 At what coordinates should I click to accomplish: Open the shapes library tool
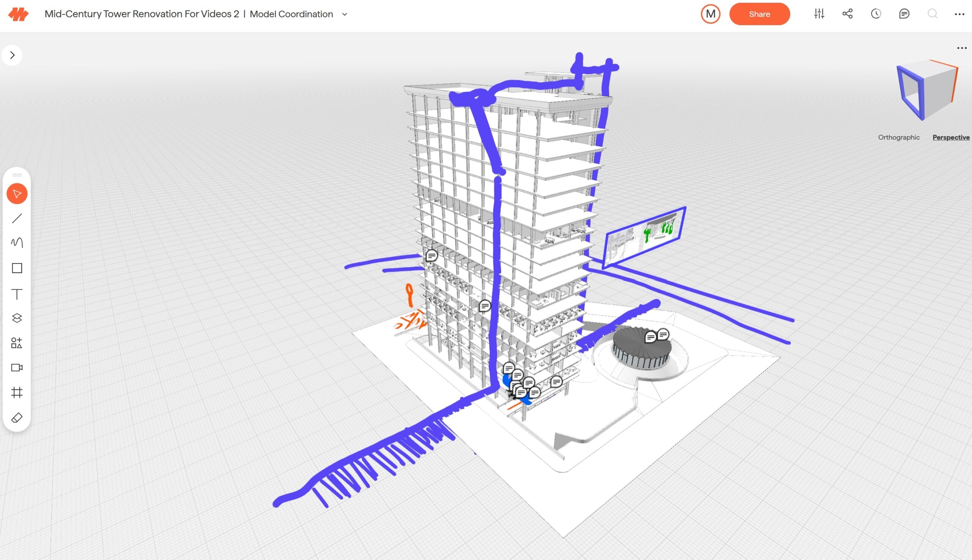pyautogui.click(x=17, y=343)
